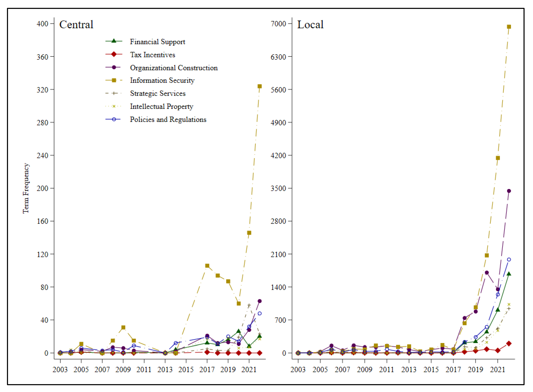The width and height of the screenshot is (533, 392).
Task: Click the Strategic Services legend plus marker
Action: click(114, 93)
